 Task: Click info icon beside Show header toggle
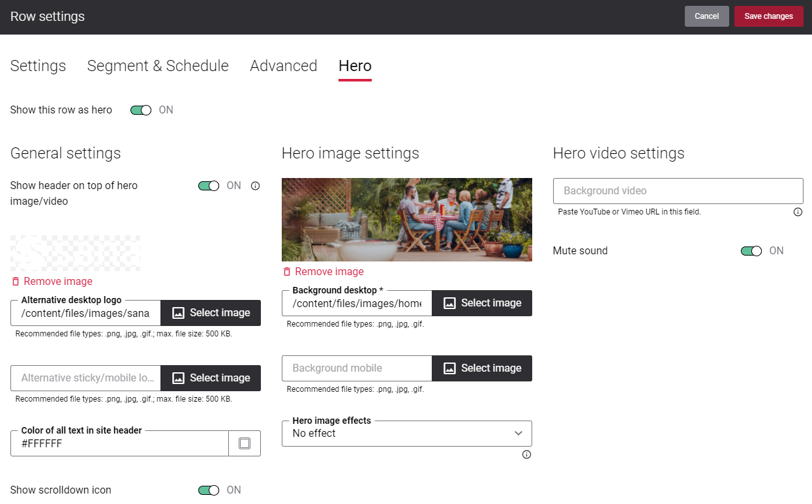256,186
